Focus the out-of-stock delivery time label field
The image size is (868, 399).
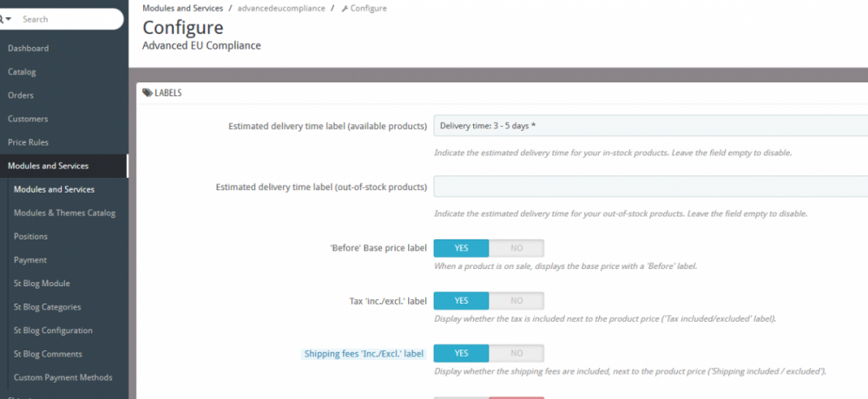coord(651,186)
